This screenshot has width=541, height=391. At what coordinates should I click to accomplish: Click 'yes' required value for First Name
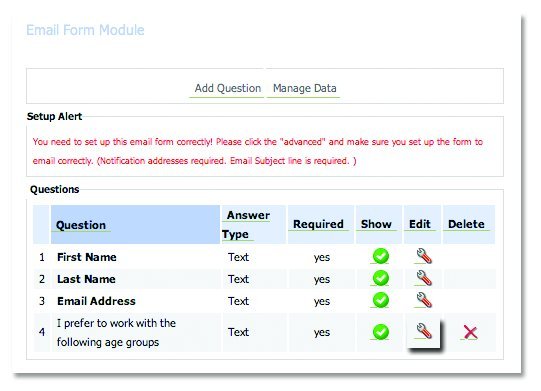click(x=322, y=257)
